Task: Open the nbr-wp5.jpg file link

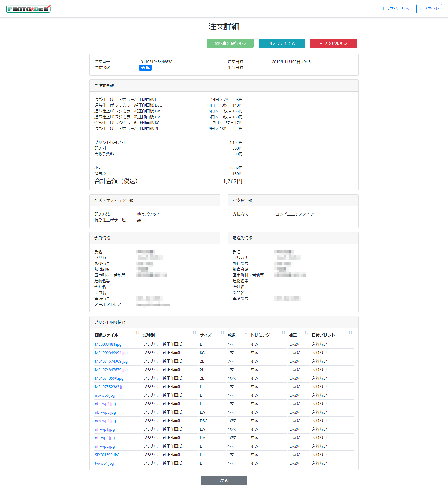Action: [x=105, y=412]
